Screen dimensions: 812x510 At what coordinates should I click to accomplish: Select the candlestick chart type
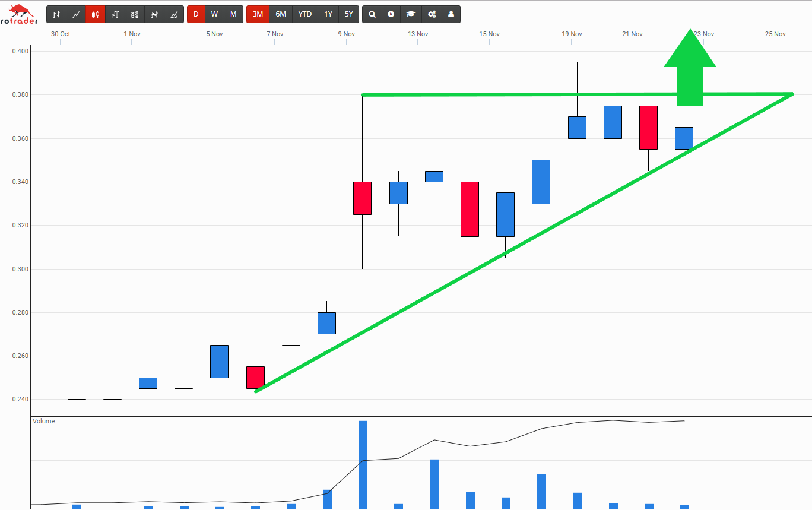pyautogui.click(x=96, y=14)
